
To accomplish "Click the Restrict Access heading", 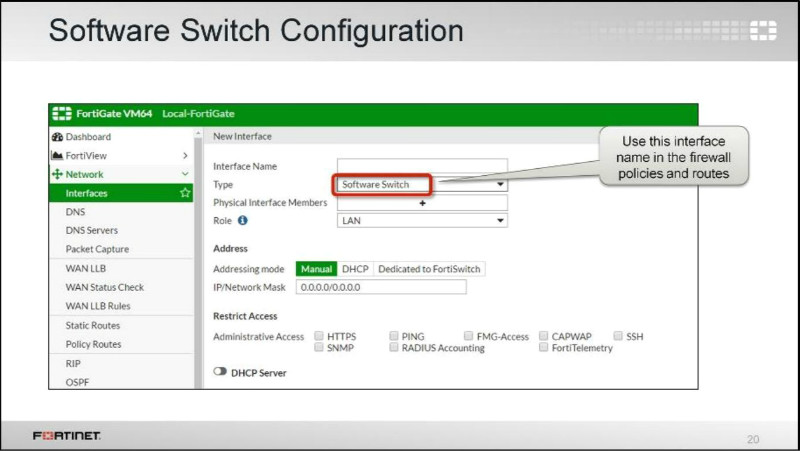I will [245, 316].
